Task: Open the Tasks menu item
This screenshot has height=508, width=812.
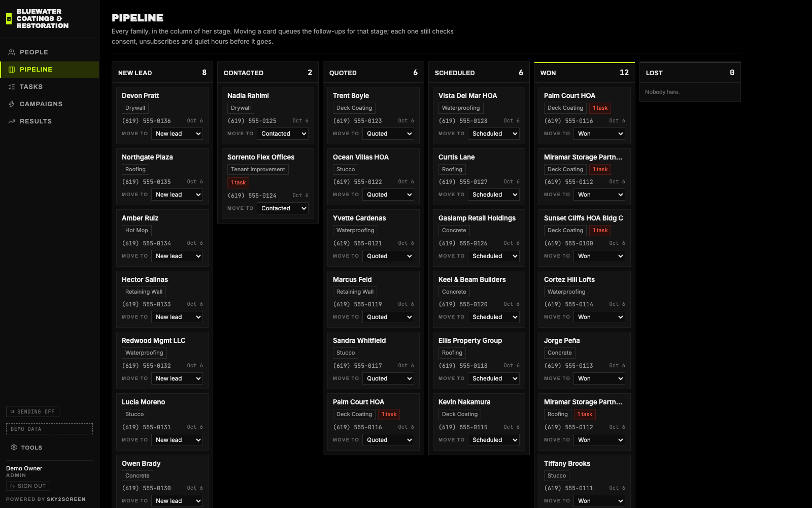Action: [49, 87]
